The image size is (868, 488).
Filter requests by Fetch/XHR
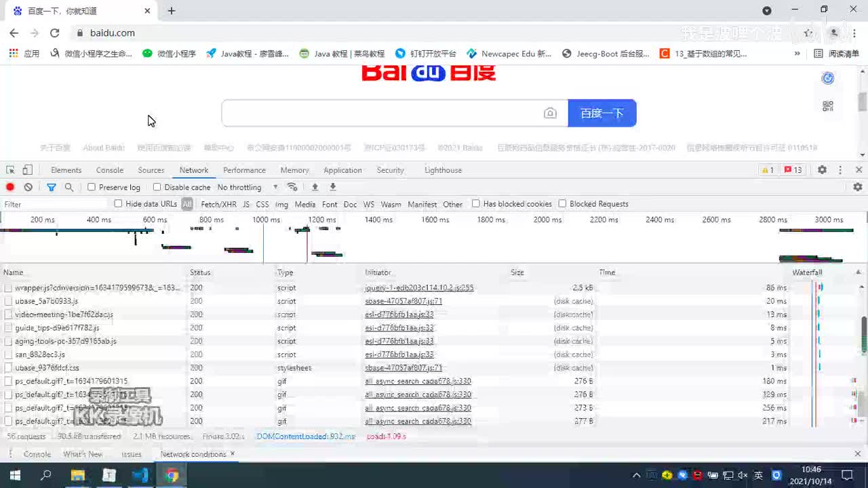(x=218, y=204)
